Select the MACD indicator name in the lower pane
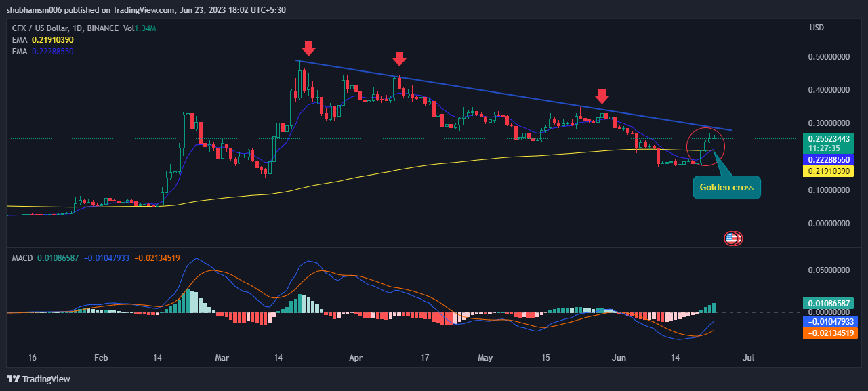 (x=23, y=258)
